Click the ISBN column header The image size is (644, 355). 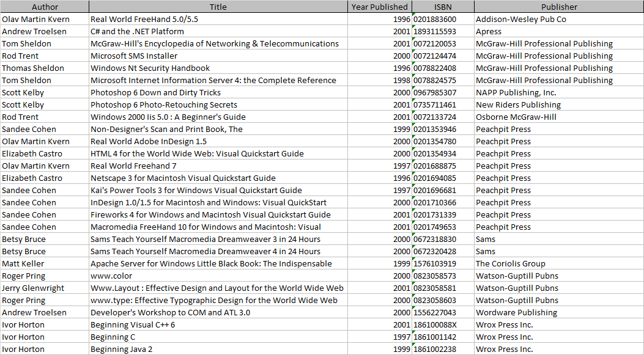443,7
